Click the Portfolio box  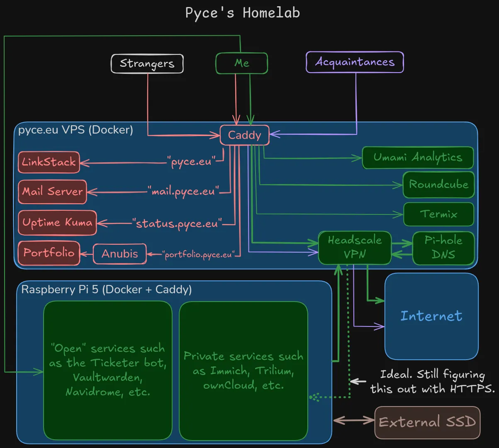click(x=49, y=253)
